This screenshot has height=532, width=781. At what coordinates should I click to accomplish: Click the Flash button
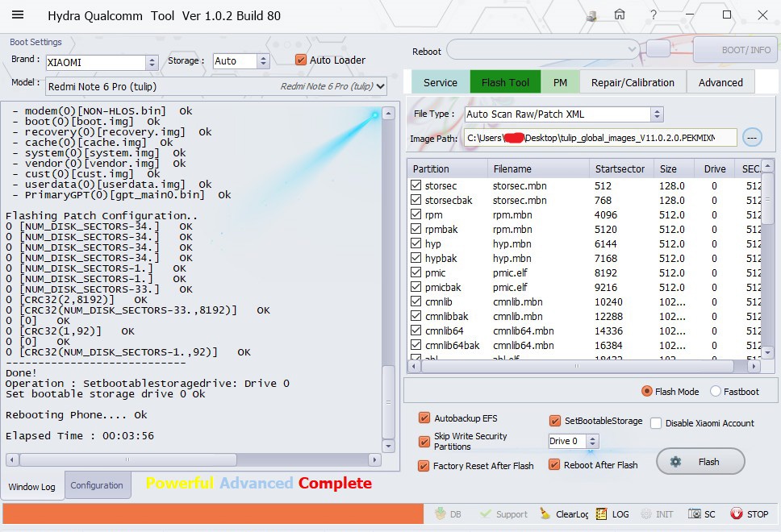(x=700, y=462)
